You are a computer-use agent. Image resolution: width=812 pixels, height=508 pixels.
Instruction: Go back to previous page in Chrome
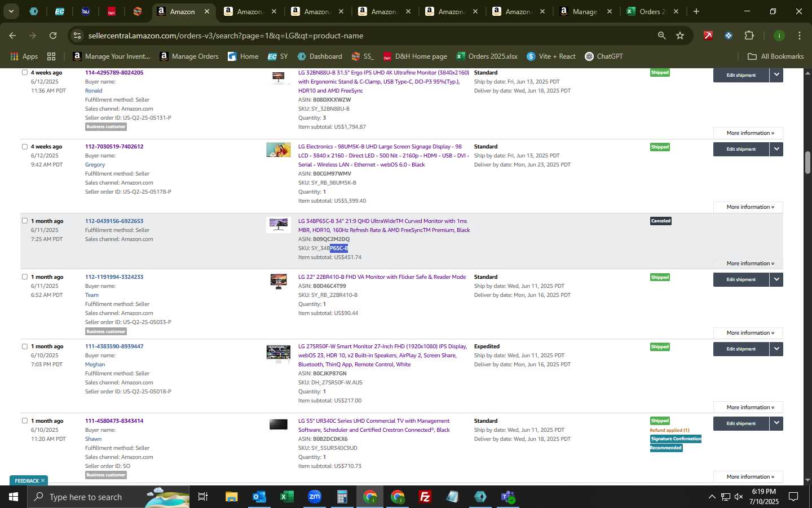[x=12, y=36]
